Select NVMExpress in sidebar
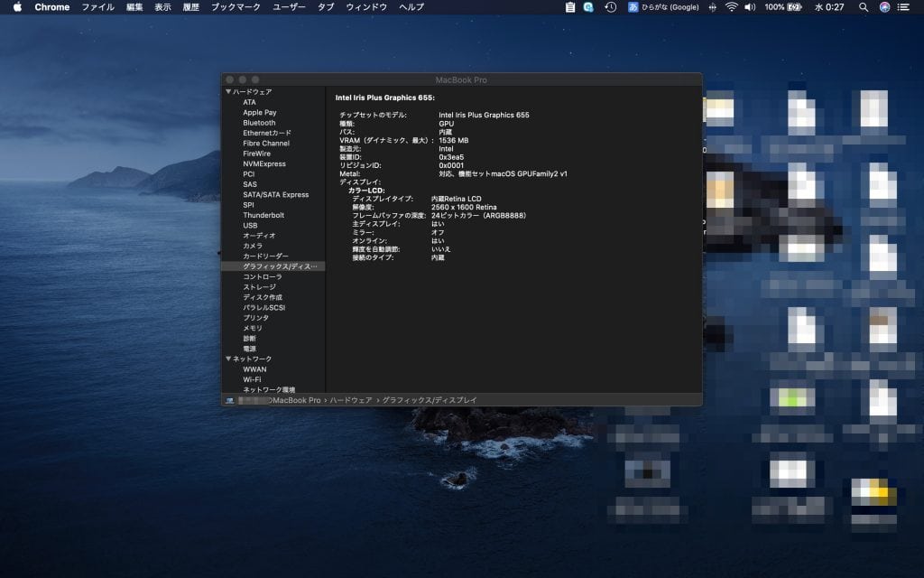Image resolution: width=924 pixels, height=578 pixels. [264, 164]
